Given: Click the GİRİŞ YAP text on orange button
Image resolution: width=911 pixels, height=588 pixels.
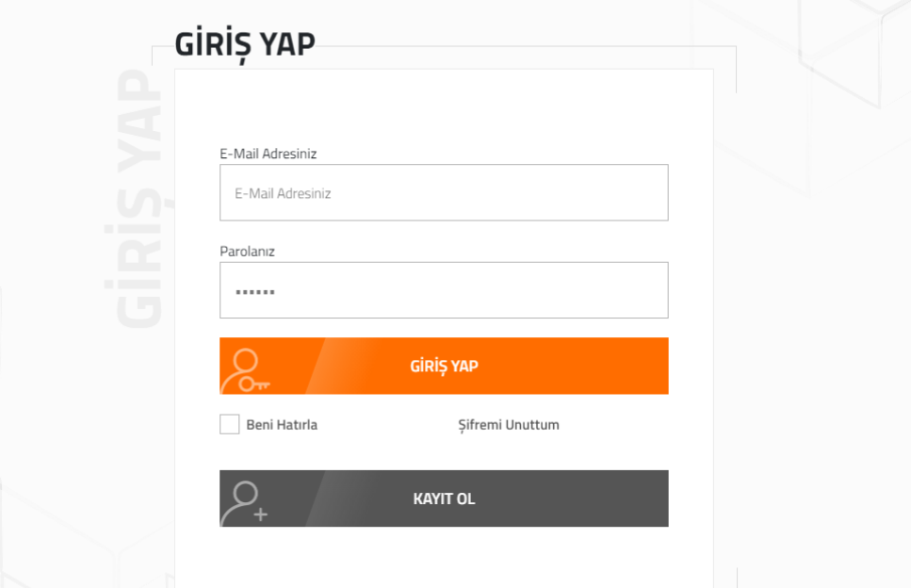Looking at the screenshot, I should (x=444, y=367).
